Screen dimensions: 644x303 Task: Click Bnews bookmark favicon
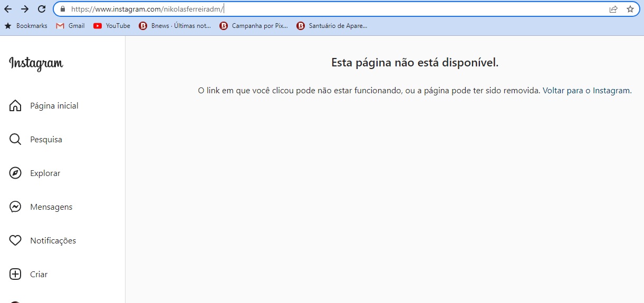[143, 25]
